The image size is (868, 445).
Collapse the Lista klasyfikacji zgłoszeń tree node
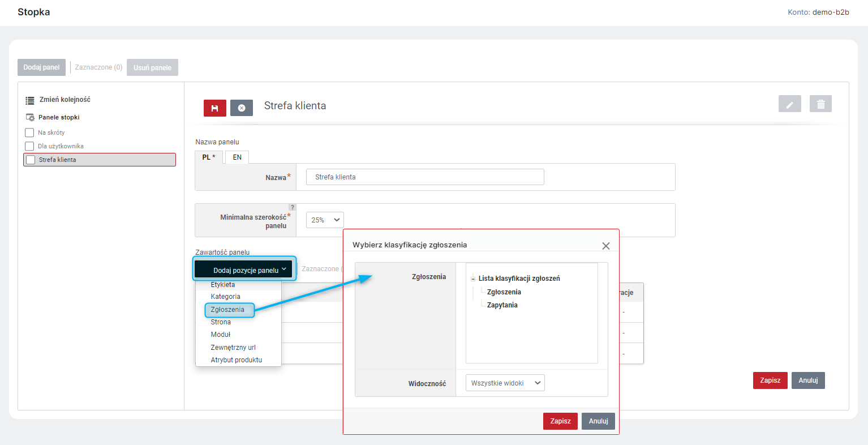click(x=473, y=279)
